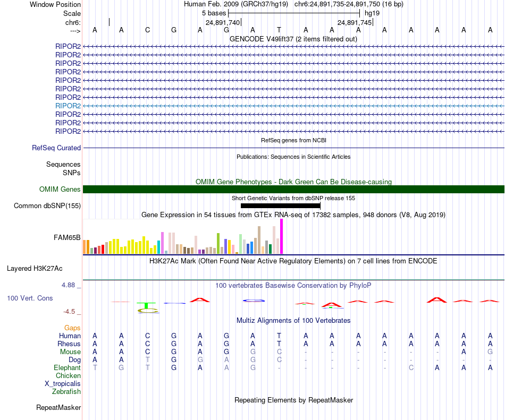
Task: Click the last RIPOR2 label above RefSeq title
Action: 68,131
